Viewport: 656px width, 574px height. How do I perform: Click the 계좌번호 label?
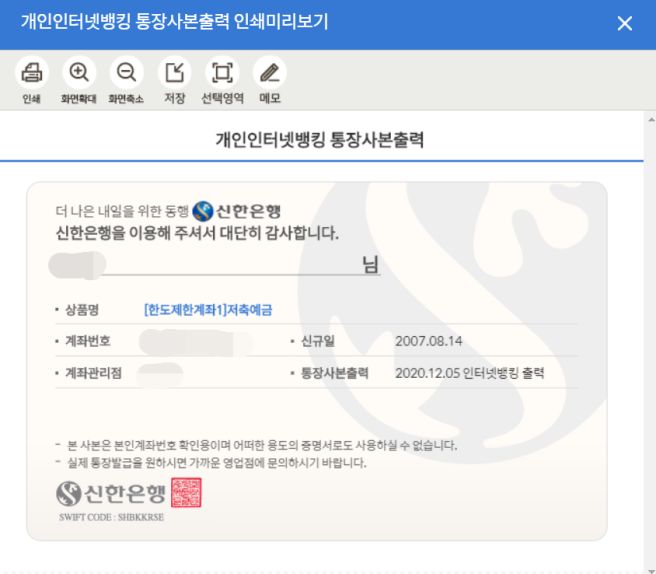coord(88,341)
